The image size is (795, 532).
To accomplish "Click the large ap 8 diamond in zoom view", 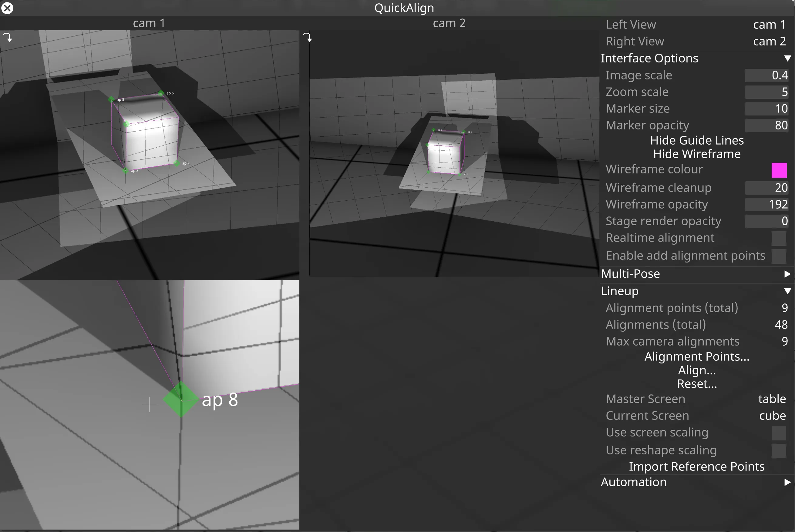I will [x=180, y=399].
